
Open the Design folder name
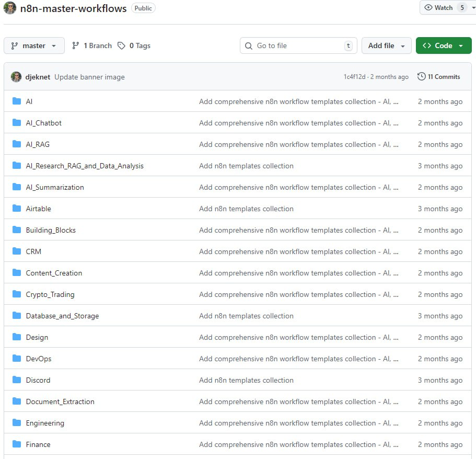(x=37, y=337)
